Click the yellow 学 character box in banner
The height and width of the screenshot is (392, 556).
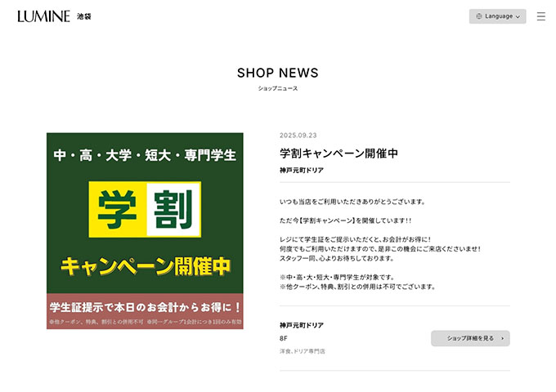click(x=118, y=209)
